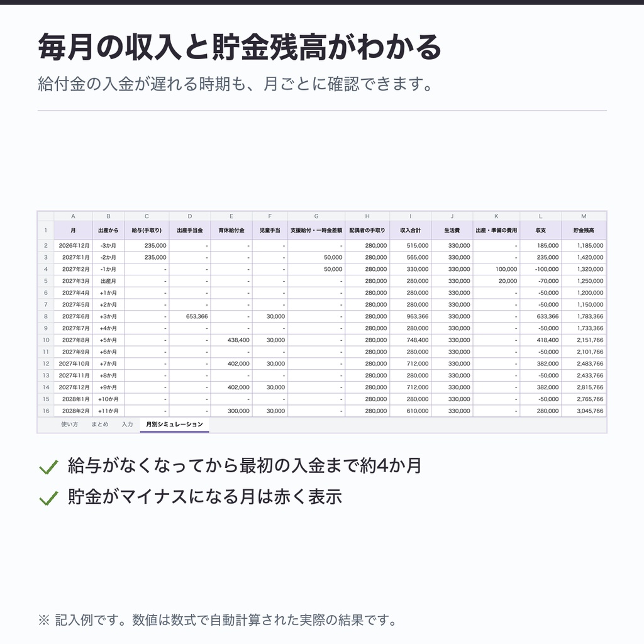The width and height of the screenshot is (644, 644).
Task: Select column G header letter
Action: click(316, 216)
